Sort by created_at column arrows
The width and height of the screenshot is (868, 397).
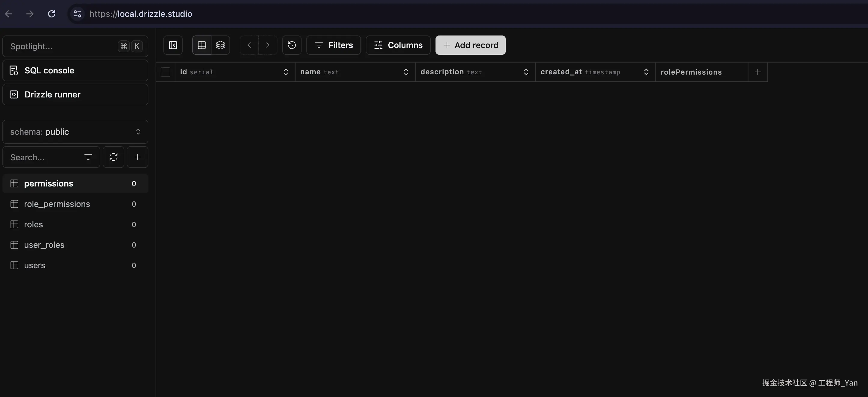click(x=646, y=72)
